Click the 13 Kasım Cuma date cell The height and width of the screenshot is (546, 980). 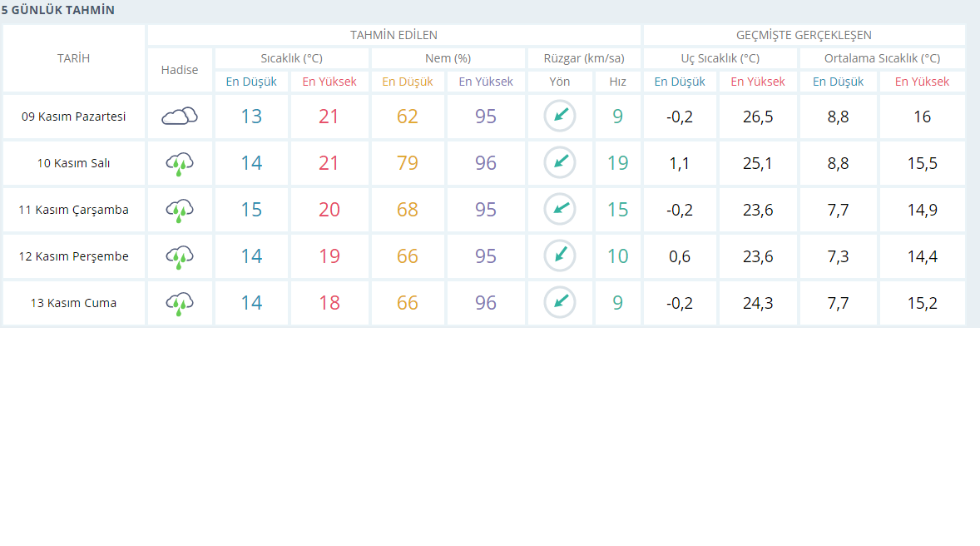(74, 303)
